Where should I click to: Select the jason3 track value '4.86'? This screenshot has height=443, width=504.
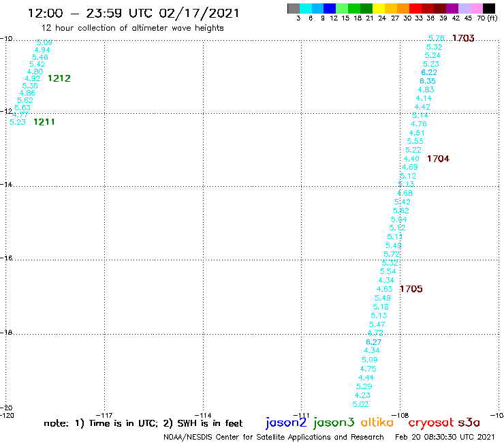(x=27, y=93)
